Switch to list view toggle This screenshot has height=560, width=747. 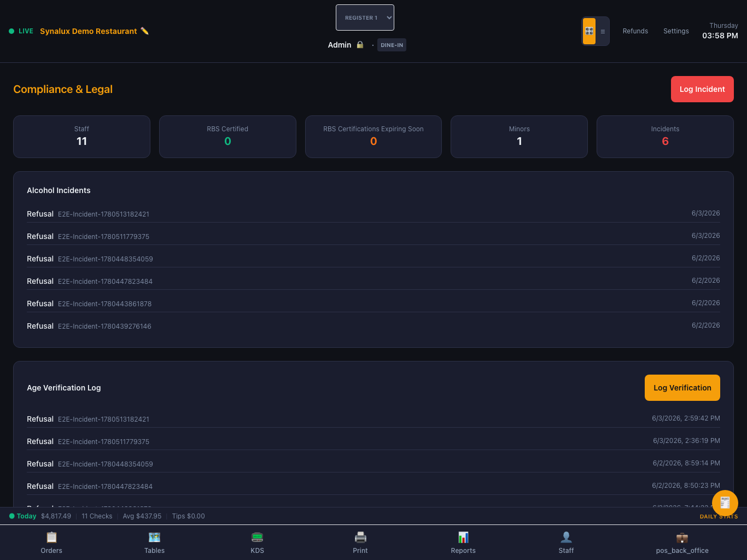[x=603, y=31]
